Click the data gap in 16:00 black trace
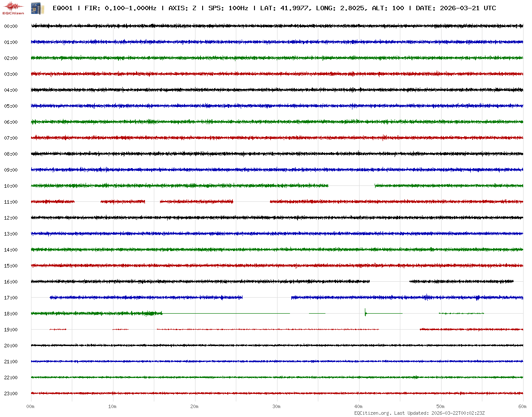The image size is (532, 417). click(x=389, y=281)
